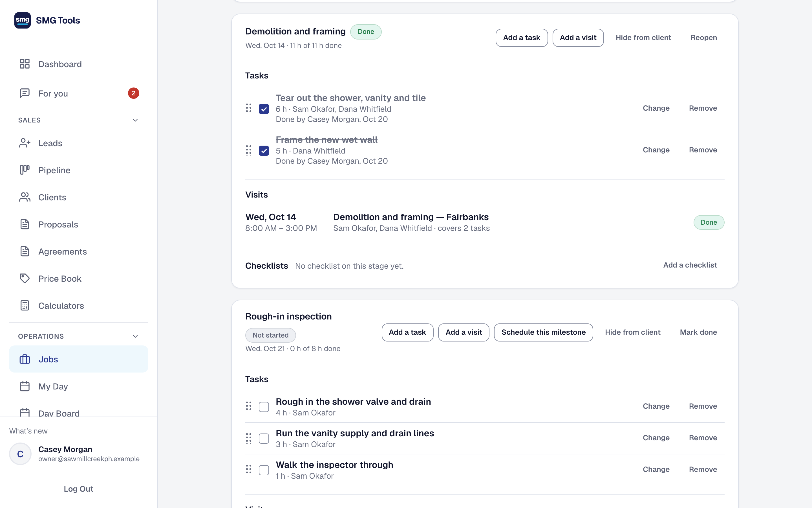Image resolution: width=812 pixels, height=508 pixels.
Task: Click Schedule this milestone
Action: [543, 332]
